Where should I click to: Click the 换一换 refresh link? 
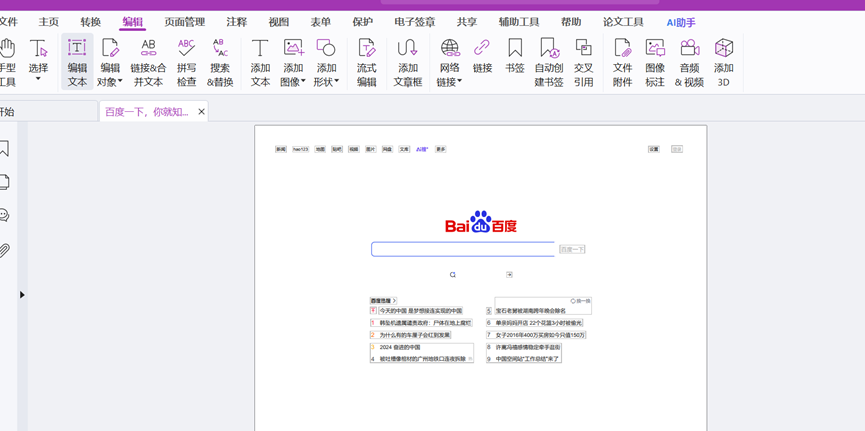(580, 301)
